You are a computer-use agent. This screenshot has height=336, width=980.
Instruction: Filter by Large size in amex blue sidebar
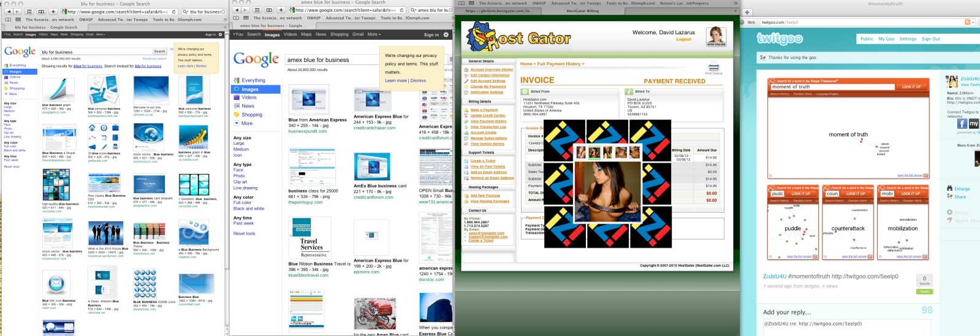(239, 143)
